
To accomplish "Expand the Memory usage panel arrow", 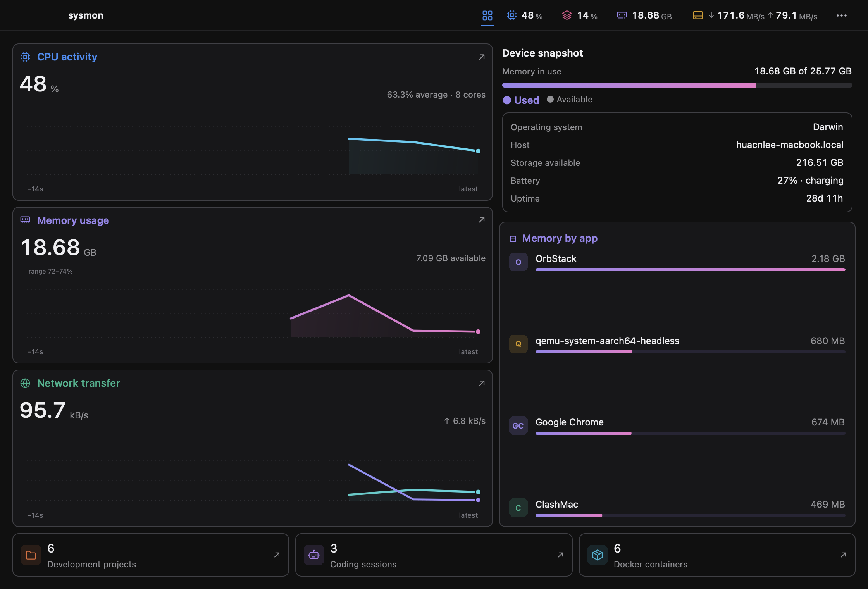I will (x=482, y=220).
